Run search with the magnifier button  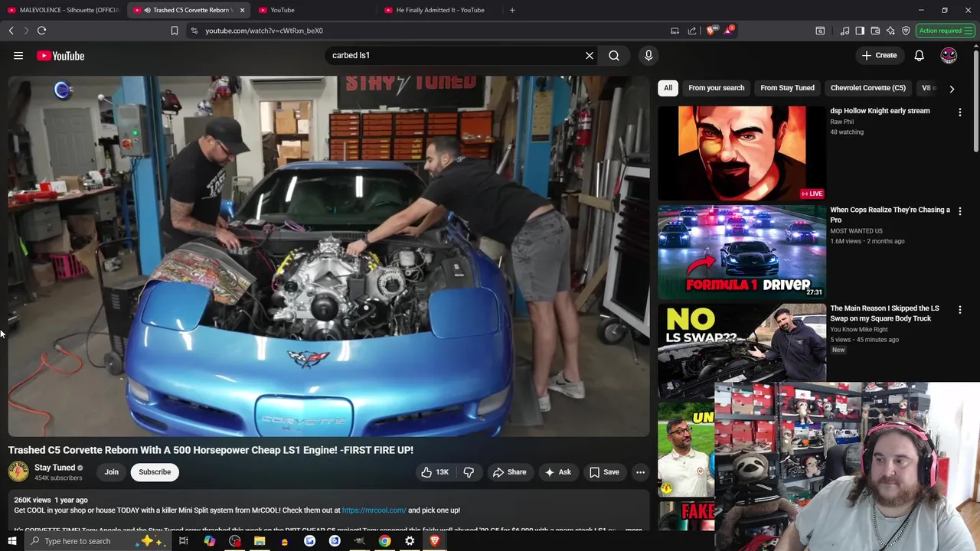[x=614, y=55]
